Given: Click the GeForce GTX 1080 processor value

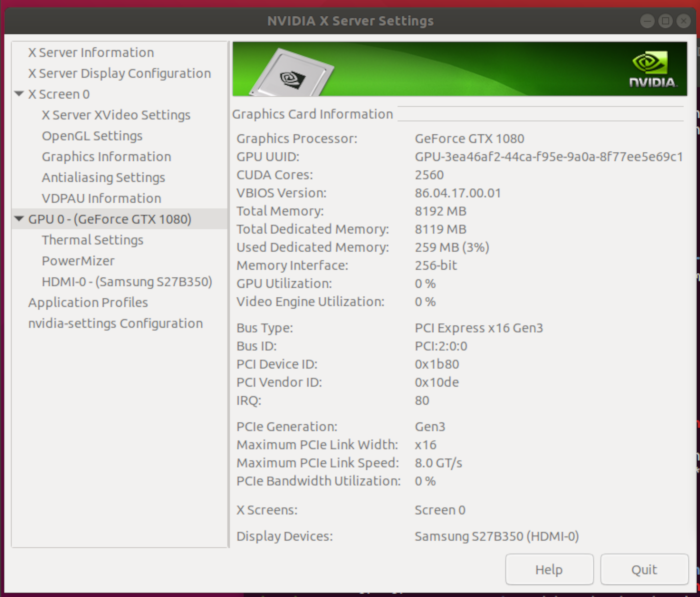Looking at the screenshot, I should point(469,138).
